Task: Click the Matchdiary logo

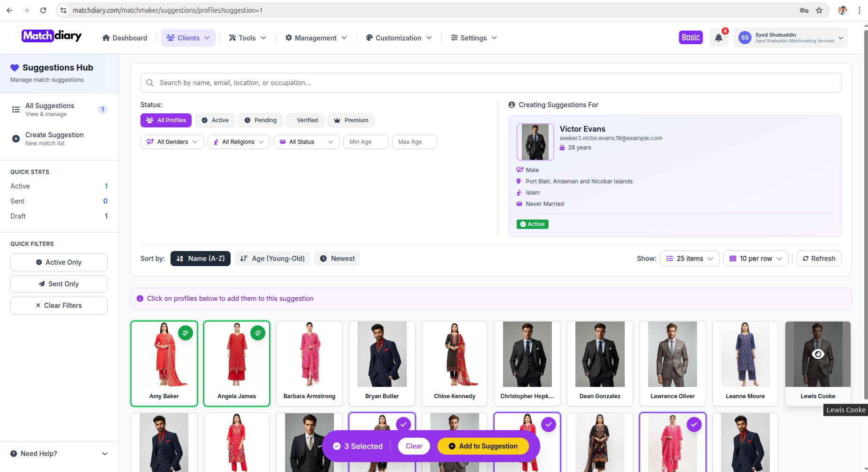Action: click(52, 36)
